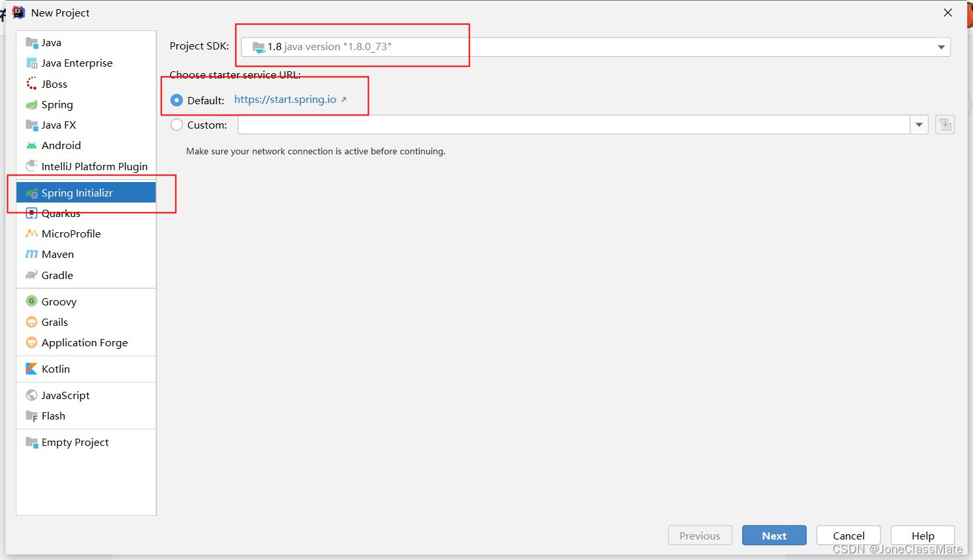Image resolution: width=973 pixels, height=560 pixels.
Task: Pick the Application Forge entry
Action: coord(86,342)
